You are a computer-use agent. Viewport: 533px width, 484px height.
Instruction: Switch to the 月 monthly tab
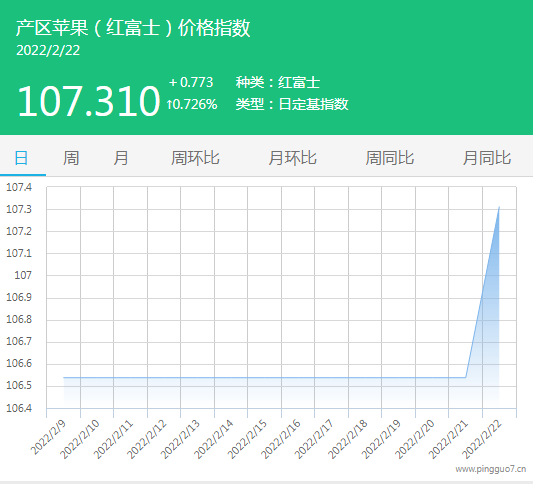tap(121, 158)
